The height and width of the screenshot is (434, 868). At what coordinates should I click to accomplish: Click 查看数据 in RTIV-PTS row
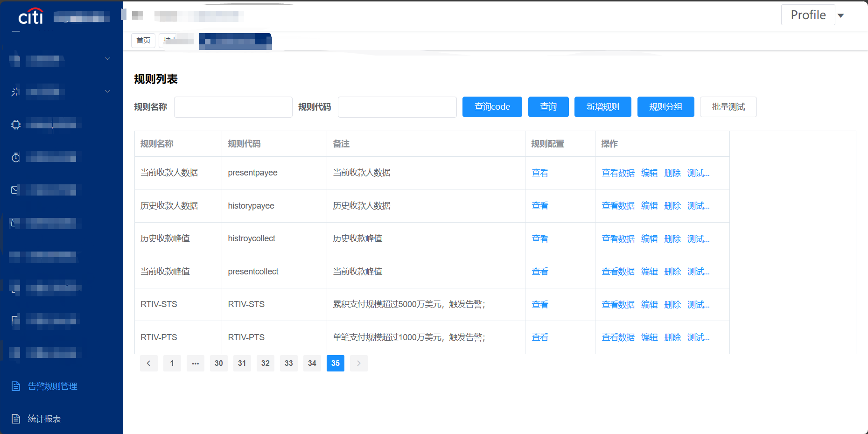[x=618, y=337]
